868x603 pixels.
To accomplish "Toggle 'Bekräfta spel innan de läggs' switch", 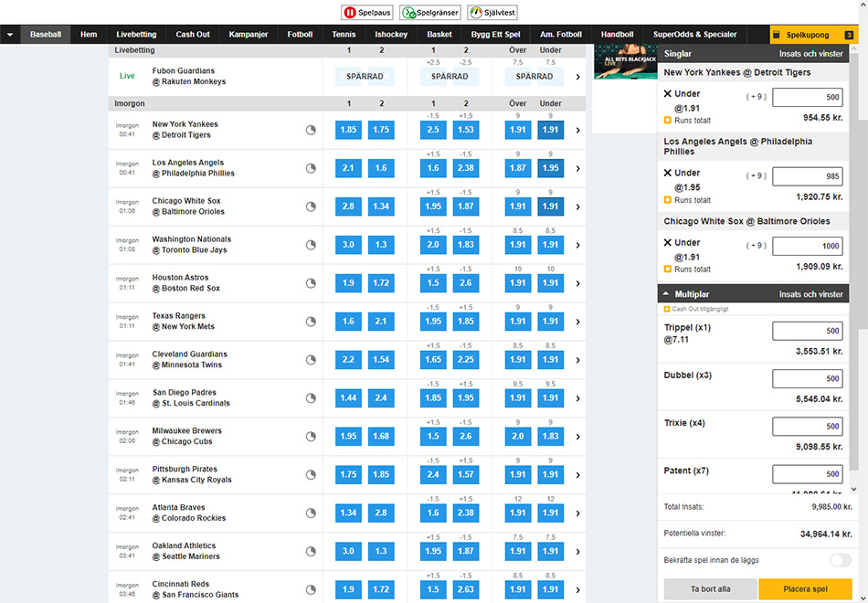I will [840, 560].
